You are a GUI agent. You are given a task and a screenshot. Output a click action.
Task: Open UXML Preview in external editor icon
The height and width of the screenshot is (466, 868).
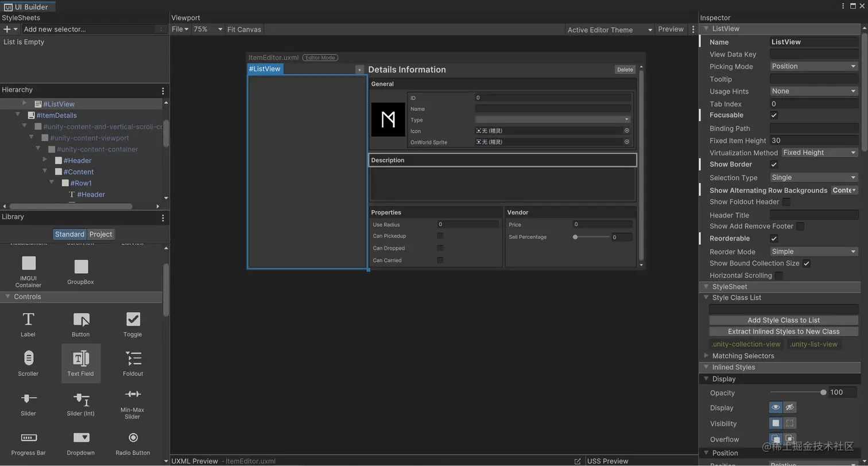click(x=578, y=461)
